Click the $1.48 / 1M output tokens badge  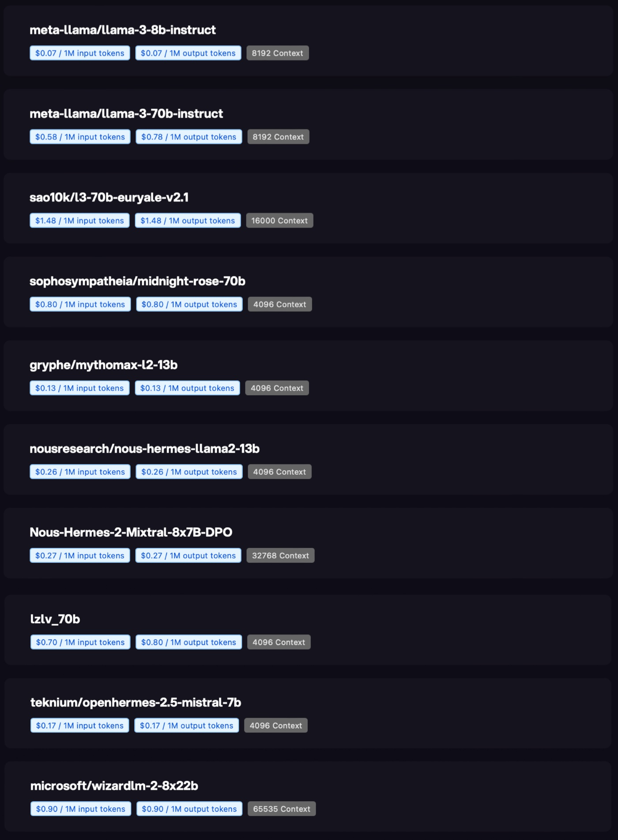(188, 221)
